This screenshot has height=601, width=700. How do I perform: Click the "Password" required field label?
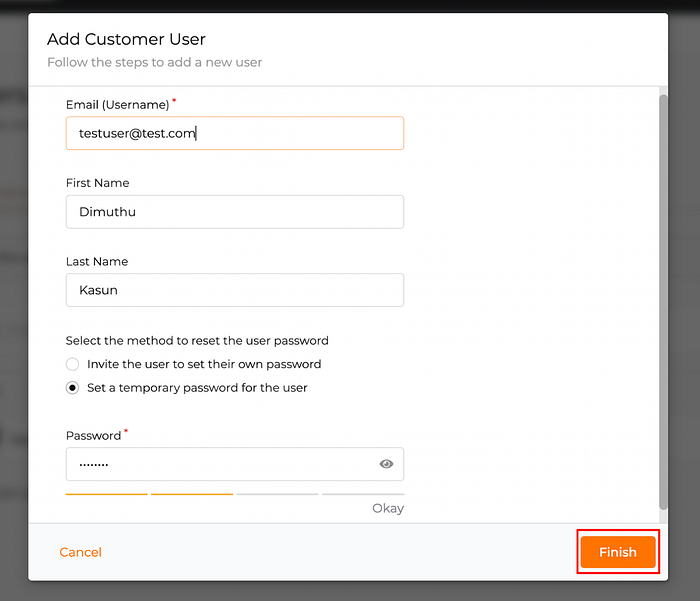[93, 435]
